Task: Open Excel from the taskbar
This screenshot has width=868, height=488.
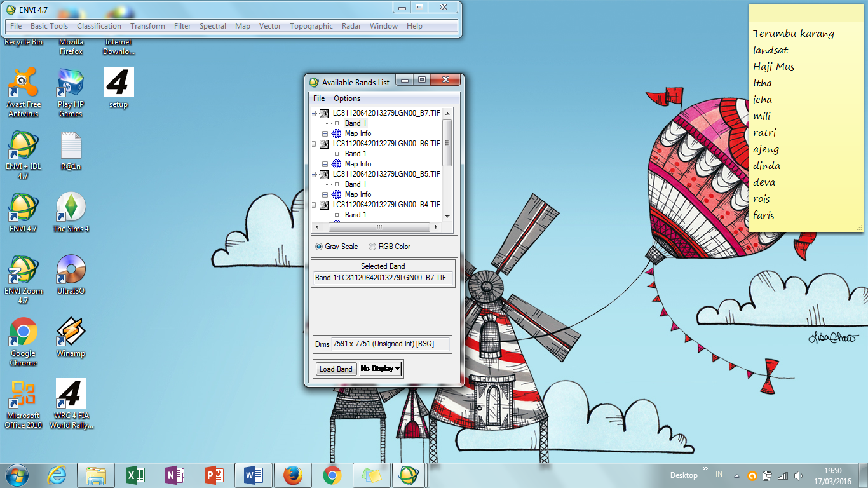Action: (135, 475)
